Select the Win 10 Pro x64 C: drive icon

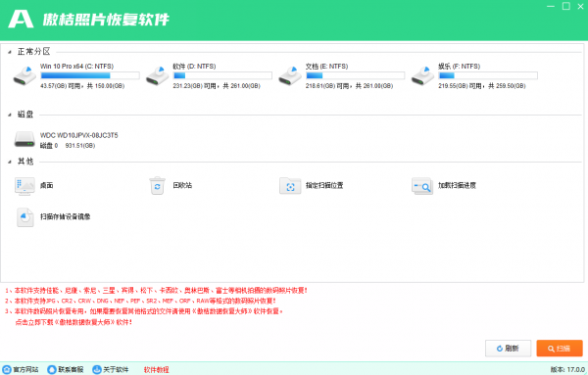point(24,76)
